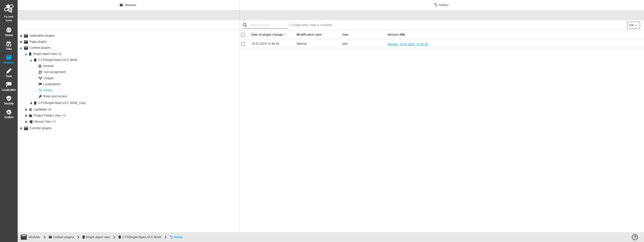Open the EN language dropdown
644x242 pixels.
click(633, 25)
